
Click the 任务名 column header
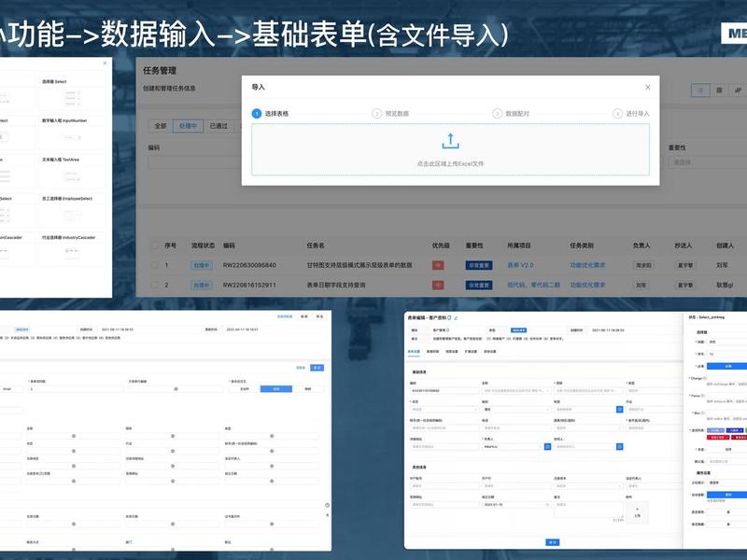(316, 245)
